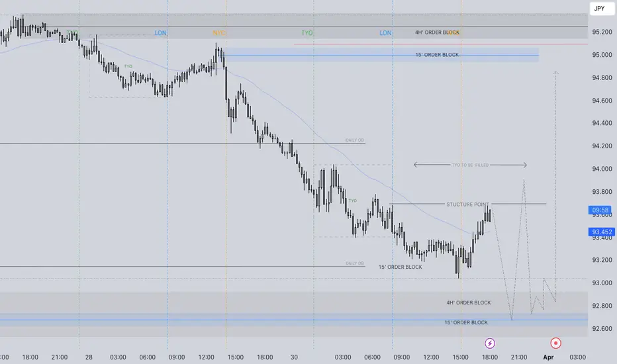Click the orange NYC session label
The width and height of the screenshot is (617, 364).
218,32
